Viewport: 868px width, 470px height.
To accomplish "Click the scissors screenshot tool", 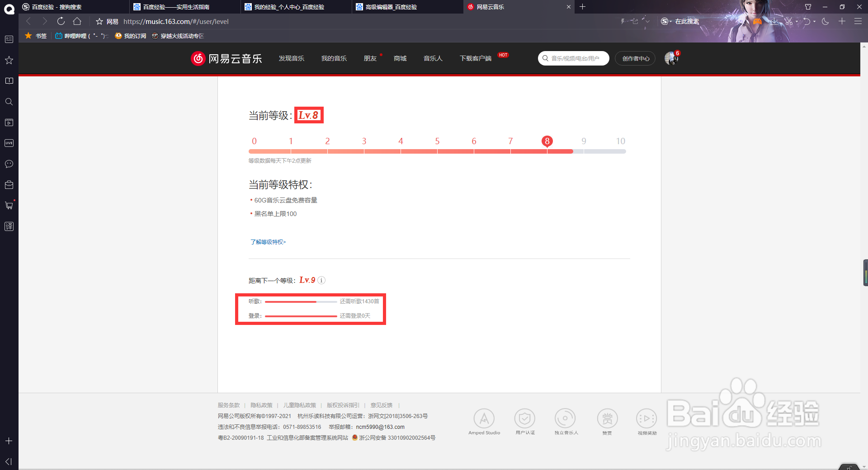I will click(x=789, y=21).
